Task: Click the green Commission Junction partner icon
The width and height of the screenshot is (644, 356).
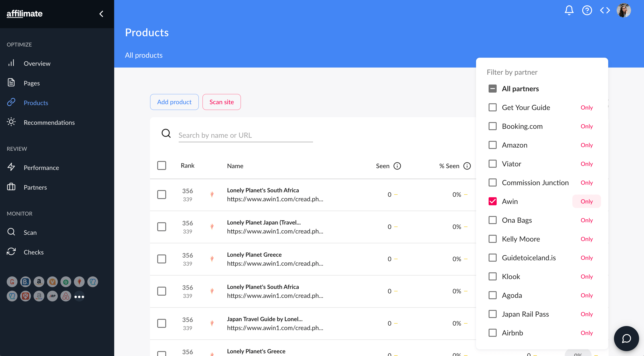Action: (66, 282)
